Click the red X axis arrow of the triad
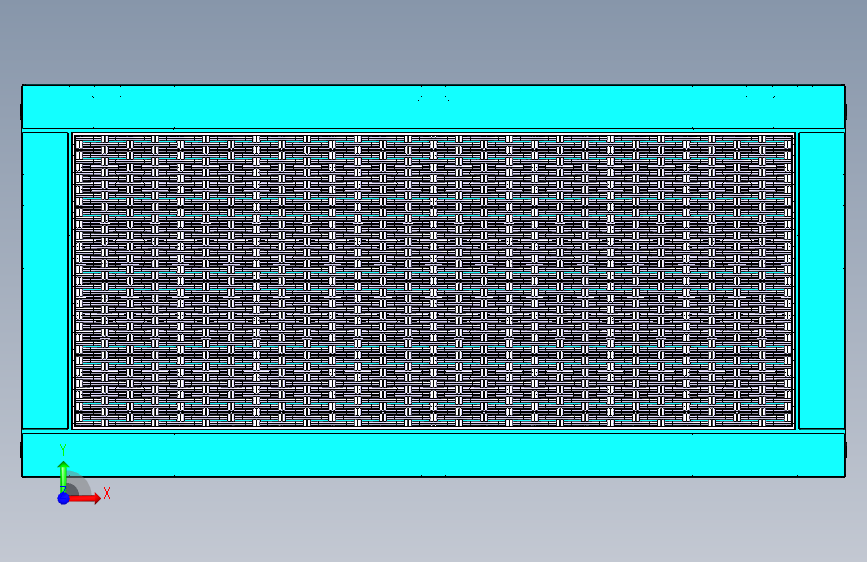 click(x=84, y=498)
